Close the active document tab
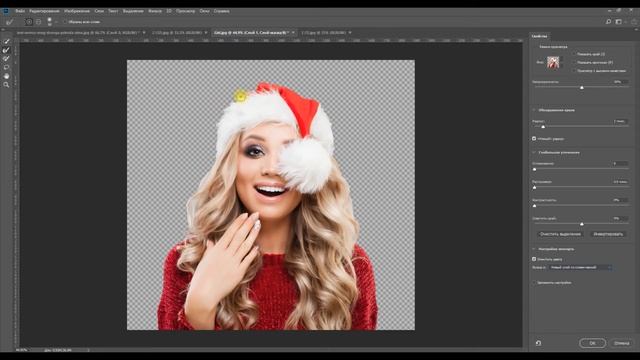640x360 pixels. click(293, 33)
